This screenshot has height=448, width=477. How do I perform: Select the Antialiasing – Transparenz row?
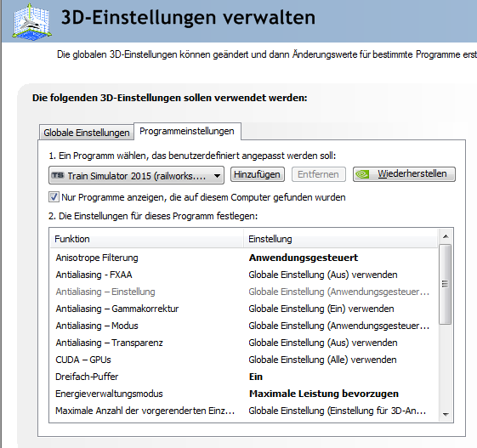[244, 343]
